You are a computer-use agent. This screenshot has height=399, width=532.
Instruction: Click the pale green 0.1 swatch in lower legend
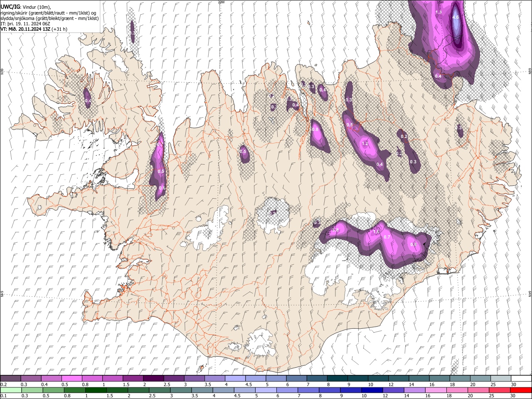click(11, 390)
